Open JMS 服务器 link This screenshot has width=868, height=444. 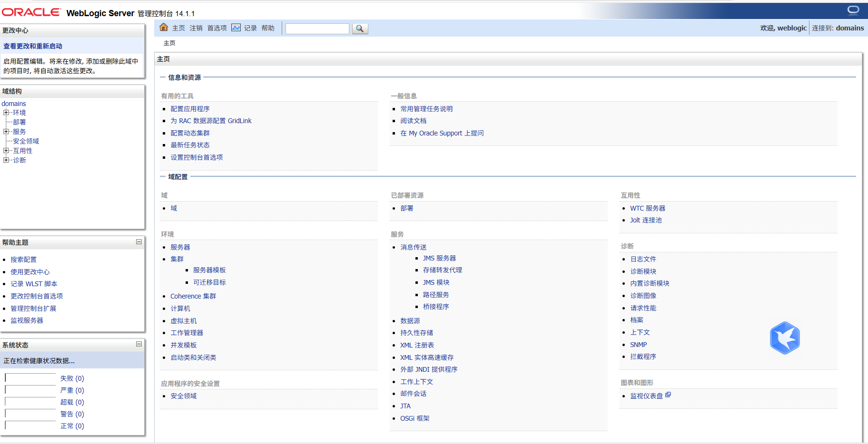click(440, 258)
